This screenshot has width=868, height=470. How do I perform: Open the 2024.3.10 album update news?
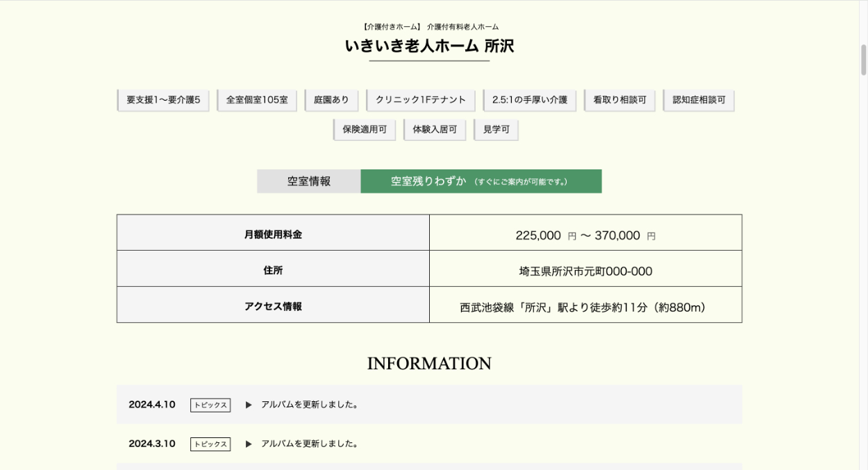pos(310,444)
